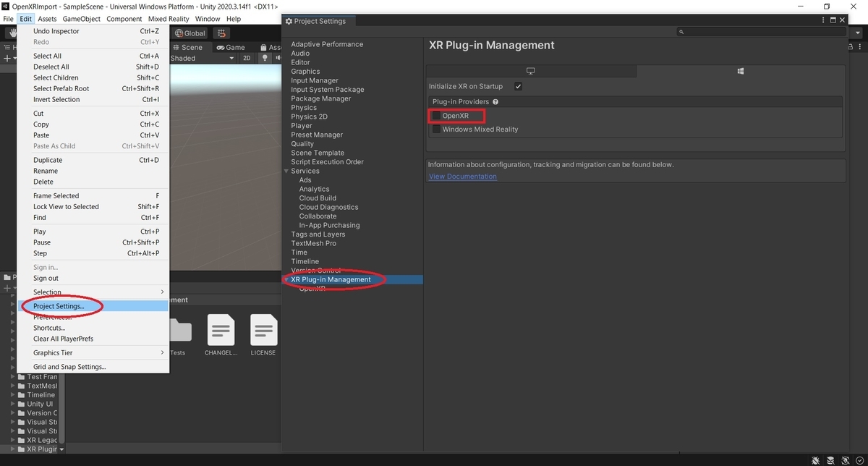
Task: Select the Standalone desktop platform tab
Action: click(x=531, y=71)
